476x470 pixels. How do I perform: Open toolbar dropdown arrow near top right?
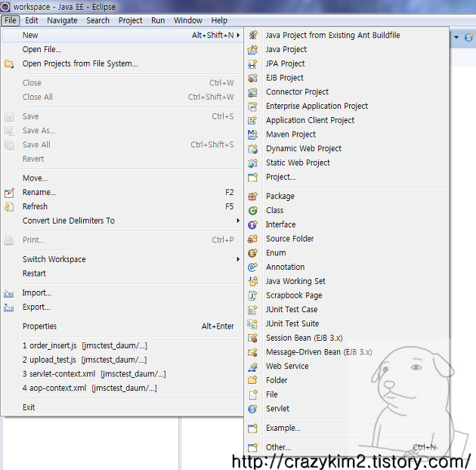[456, 37]
